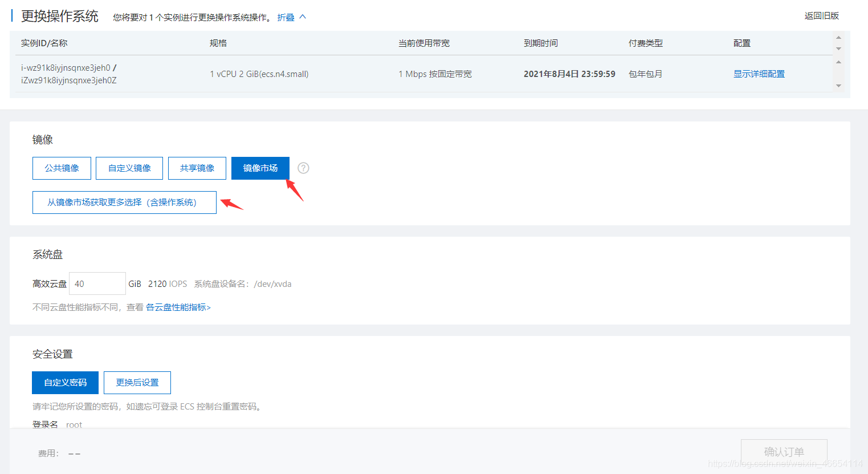Click the 1 Mbps 按固定带宽 cell
The height and width of the screenshot is (474, 868).
(435, 74)
